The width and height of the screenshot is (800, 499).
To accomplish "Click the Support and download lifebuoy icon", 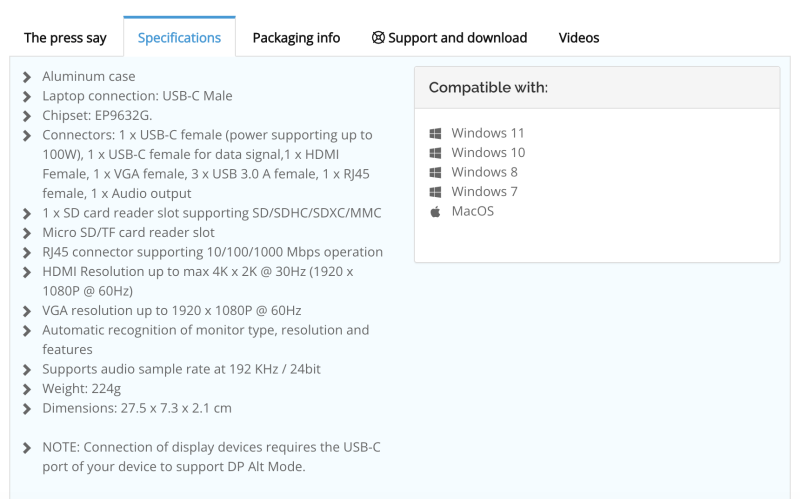I will point(378,38).
